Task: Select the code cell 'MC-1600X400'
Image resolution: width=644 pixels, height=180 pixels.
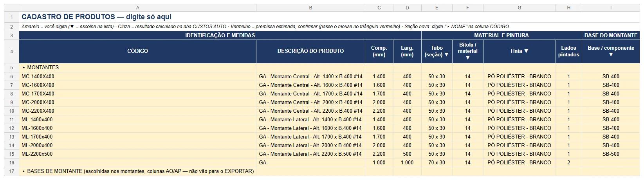Action: (x=137, y=85)
